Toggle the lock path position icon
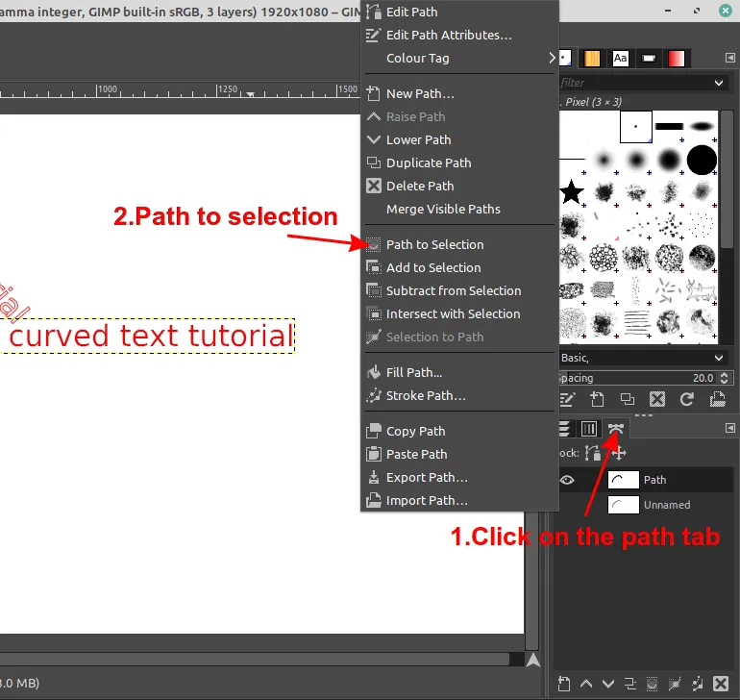The image size is (740, 700). click(618, 453)
